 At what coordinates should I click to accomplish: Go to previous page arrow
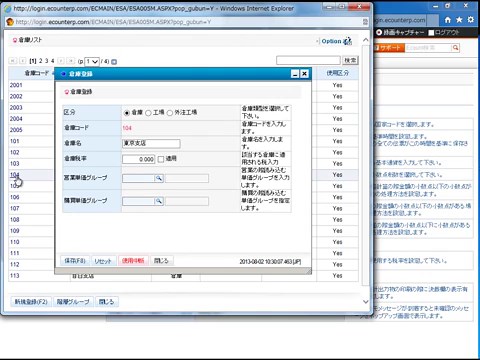click(22, 61)
